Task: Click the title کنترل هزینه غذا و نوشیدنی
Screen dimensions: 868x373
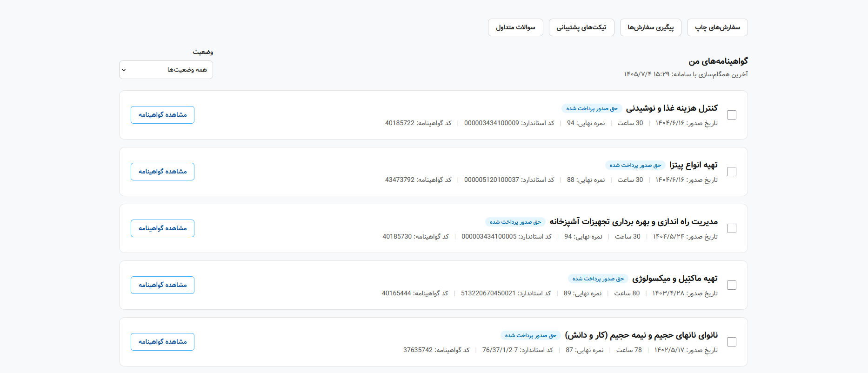Action: tap(672, 108)
